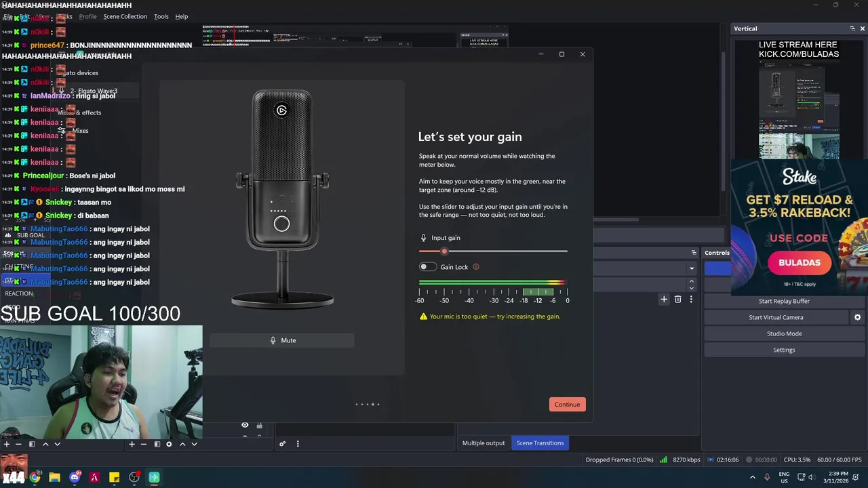Click the CPU: 3.5% status entry

click(797, 460)
